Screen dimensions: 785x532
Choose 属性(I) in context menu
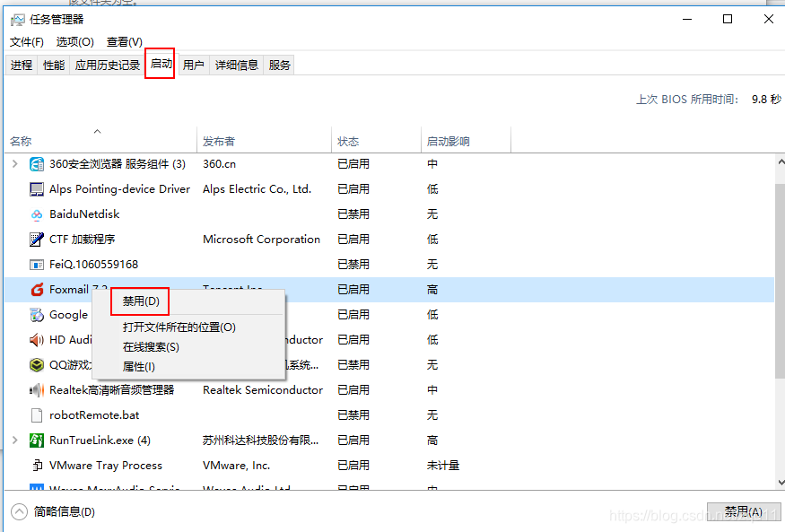click(x=188, y=367)
